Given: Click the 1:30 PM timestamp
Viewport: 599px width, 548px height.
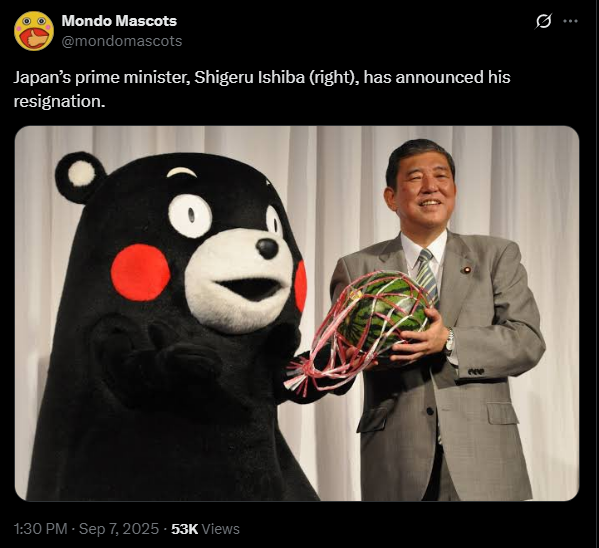Looking at the screenshot, I should [x=40, y=529].
